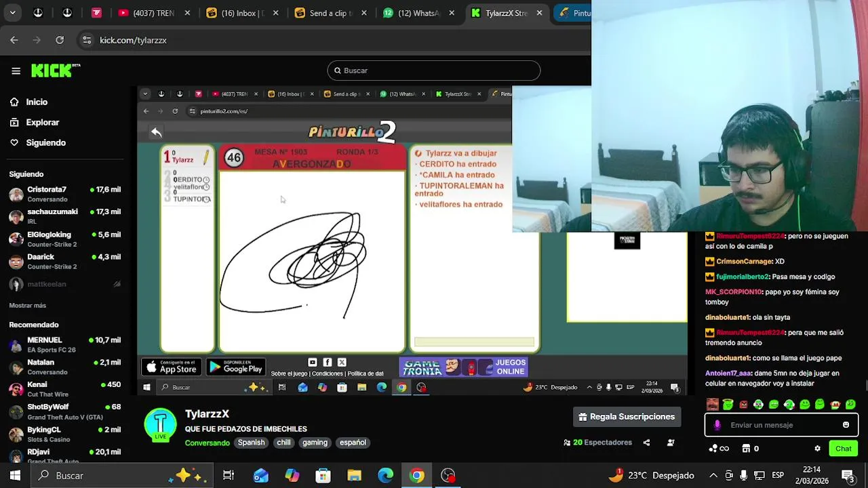Select the gaming tag

tap(315, 443)
